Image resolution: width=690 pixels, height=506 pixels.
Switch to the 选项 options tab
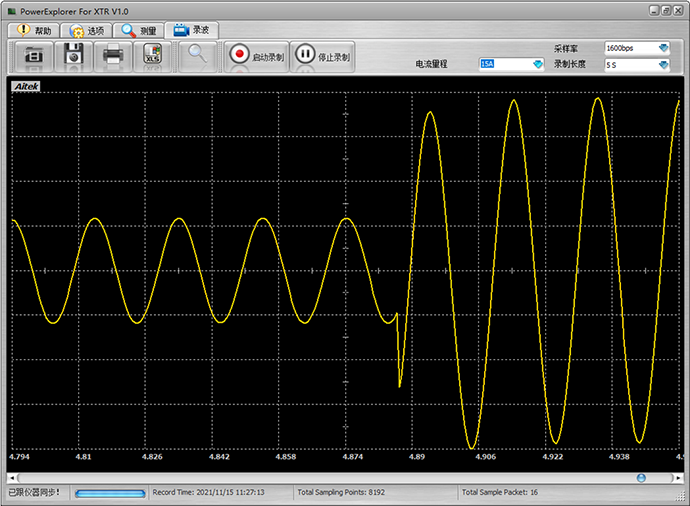click(x=86, y=30)
